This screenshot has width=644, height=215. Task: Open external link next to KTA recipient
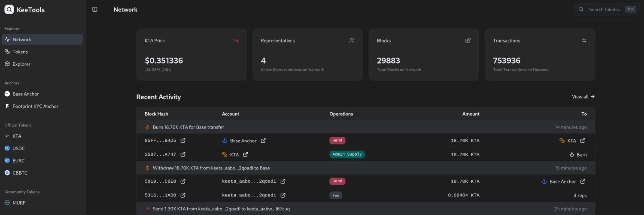(x=583, y=141)
